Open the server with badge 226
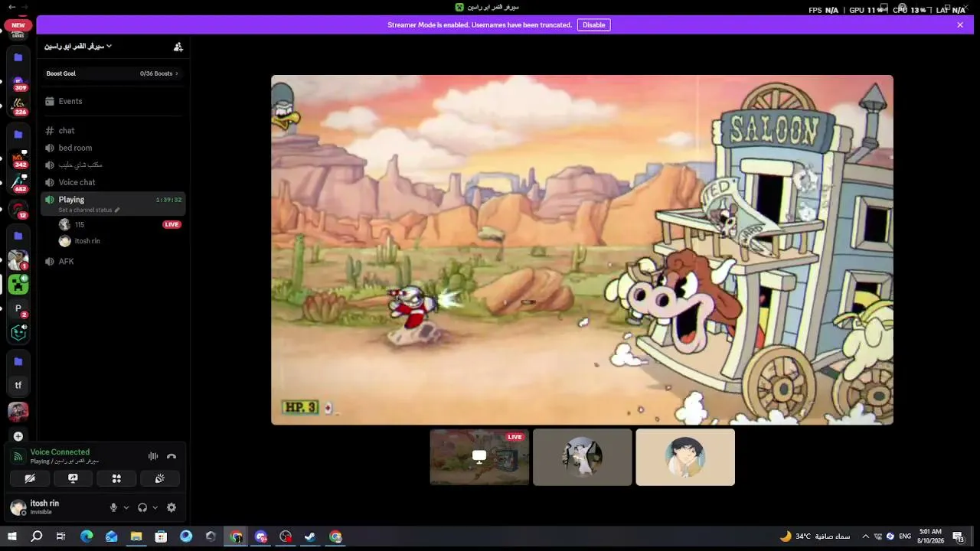This screenshot has width=980, height=551. [x=18, y=107]
